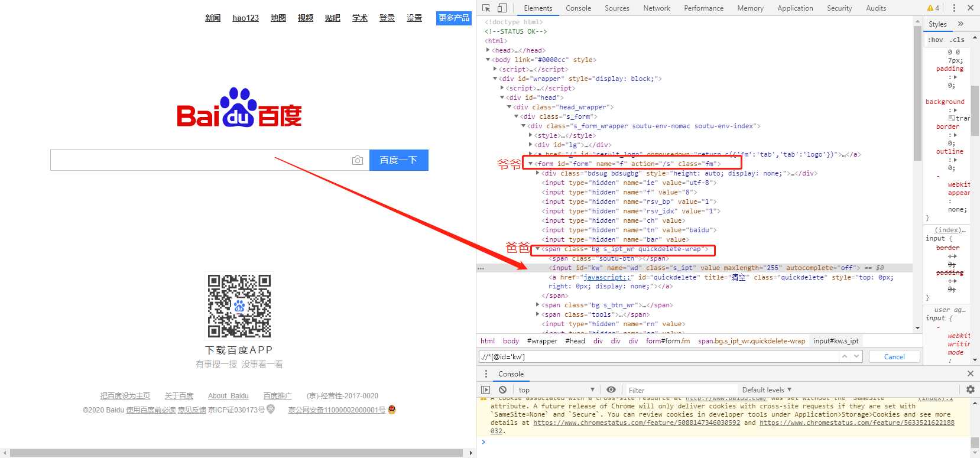Collapse the div id="wrapper" node
Image resolution: width=980 pixels, height=458 pixels.
point(495,79)
